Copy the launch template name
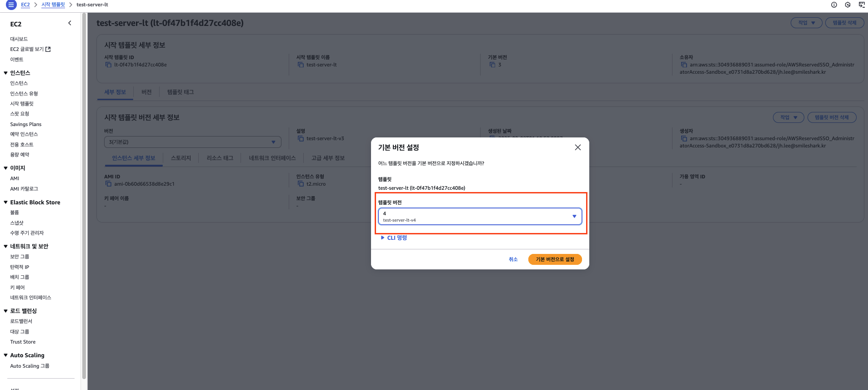The height and width of the screenshot is (390, 868). click(x=301, y=65)
